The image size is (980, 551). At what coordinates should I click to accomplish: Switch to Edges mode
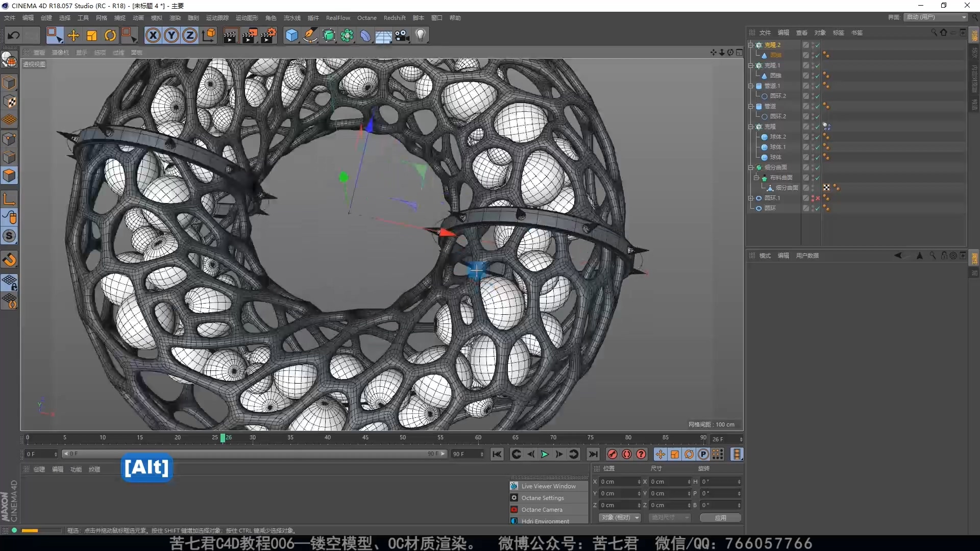(x=9, y=157)
